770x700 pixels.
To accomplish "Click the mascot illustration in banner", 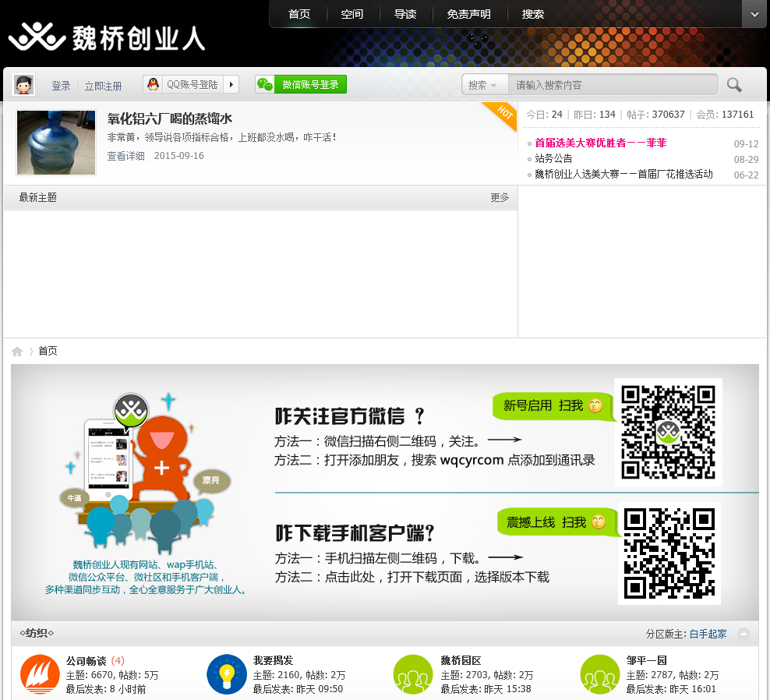I will pos(145,472).
